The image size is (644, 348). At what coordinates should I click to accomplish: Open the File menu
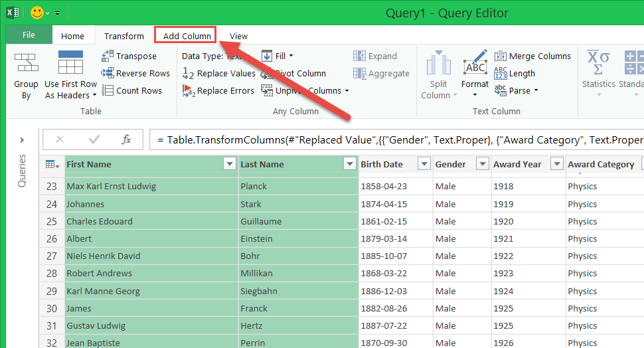click(x=29, y=35)
